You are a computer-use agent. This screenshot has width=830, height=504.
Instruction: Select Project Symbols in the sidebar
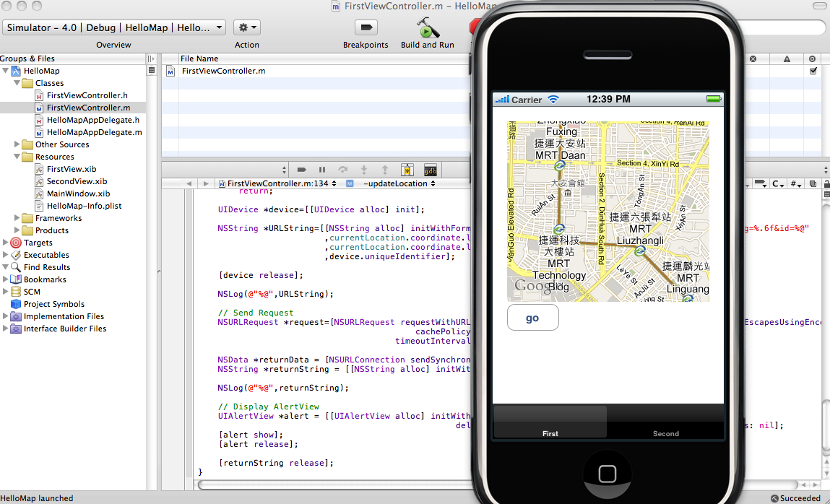coord(54,304)
